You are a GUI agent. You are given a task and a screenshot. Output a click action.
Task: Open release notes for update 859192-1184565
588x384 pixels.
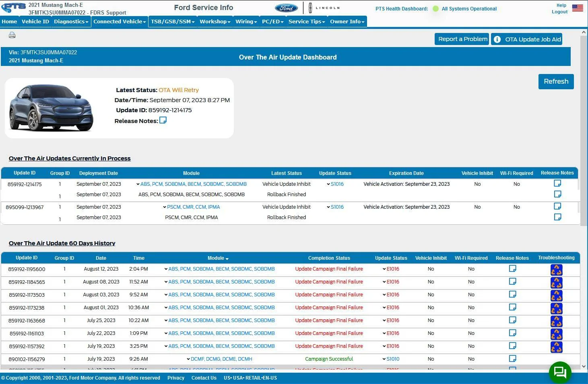point(512,281)
